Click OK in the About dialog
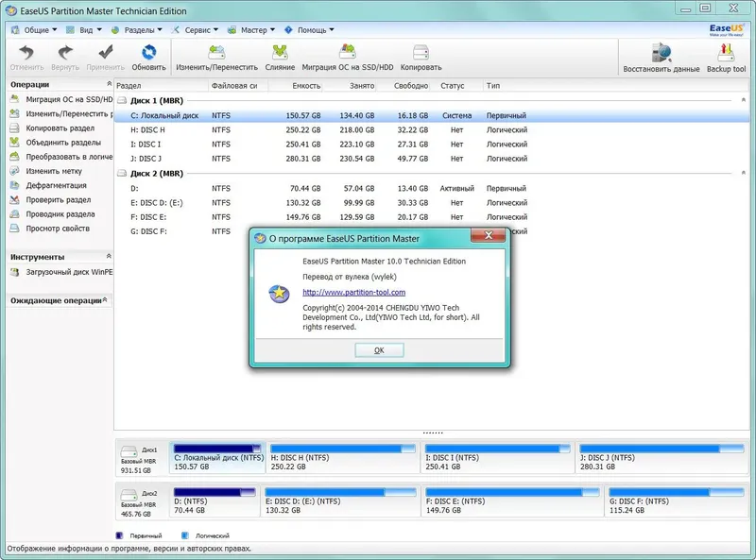The height and width of the screenshot is (560, 756). [x=379, y=350]
